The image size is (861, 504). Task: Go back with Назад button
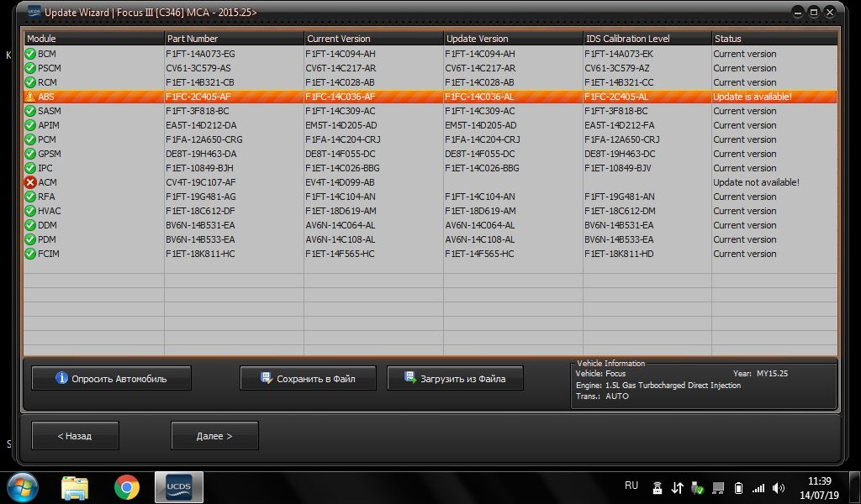click(75, 436)
